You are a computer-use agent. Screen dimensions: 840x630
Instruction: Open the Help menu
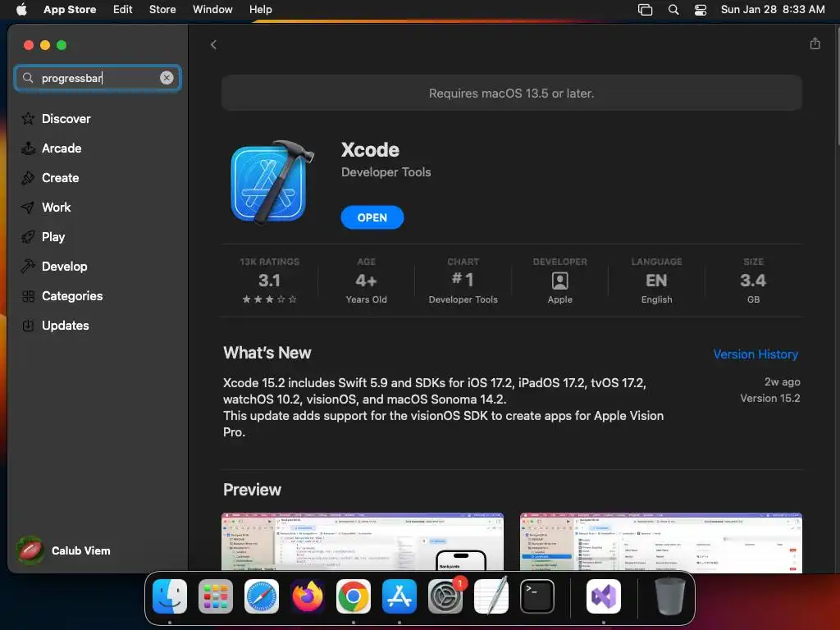click(x=260, y=9)
